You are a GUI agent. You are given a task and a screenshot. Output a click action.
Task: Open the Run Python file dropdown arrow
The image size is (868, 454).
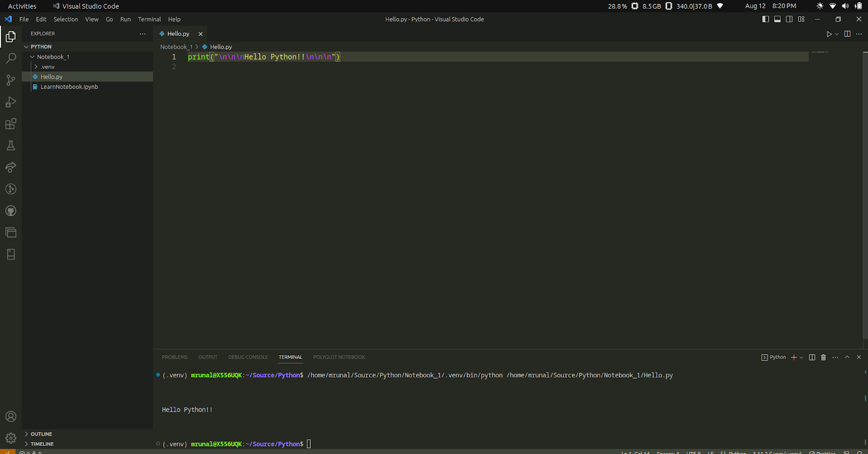pyautogui.click(x=837, y=34)
